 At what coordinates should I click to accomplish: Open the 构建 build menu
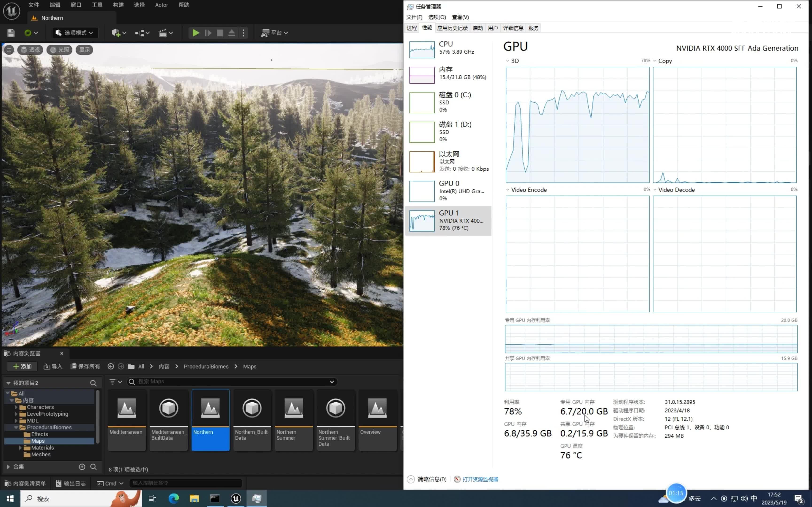118,5
